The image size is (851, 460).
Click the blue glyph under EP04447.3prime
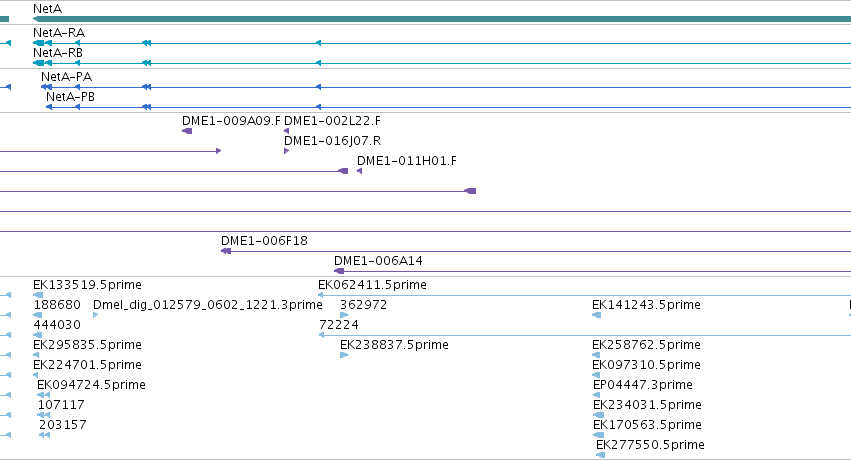click(x=596, y=395)
